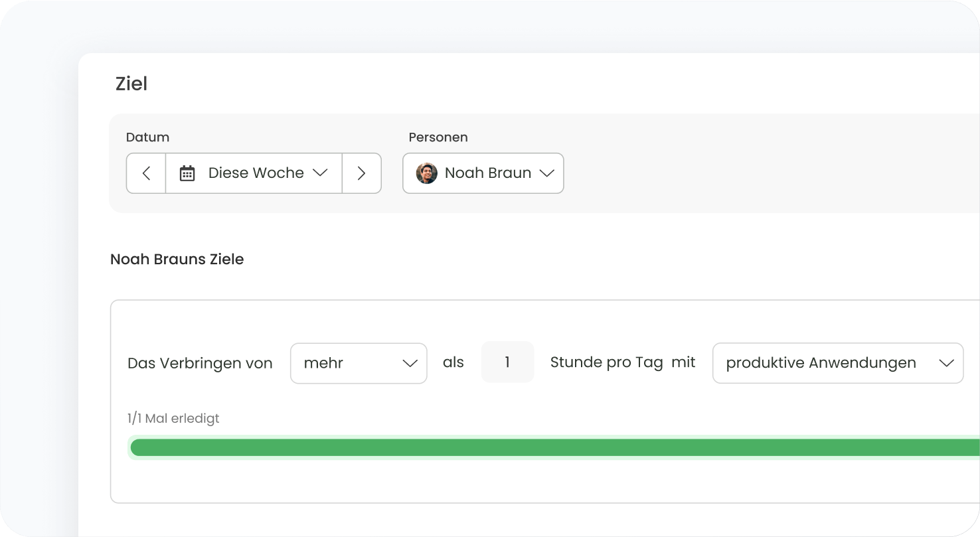This screenshot has width=980, height=537.
Task: Click the hours number field showing 1
Action: (x=507, y=362)
